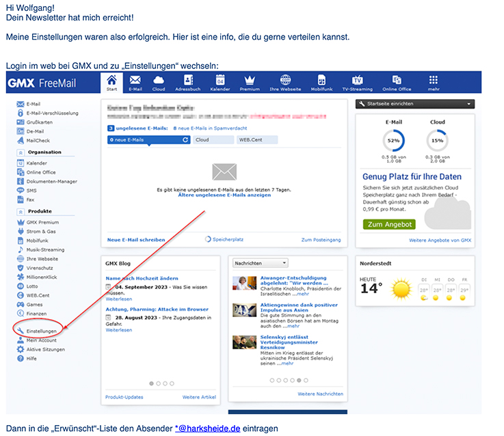Image resolution: width=504 pixels, height=436 pixels.
Task: Open Weitere Artikel link in GMX Blog
Action: pos(199,397)
